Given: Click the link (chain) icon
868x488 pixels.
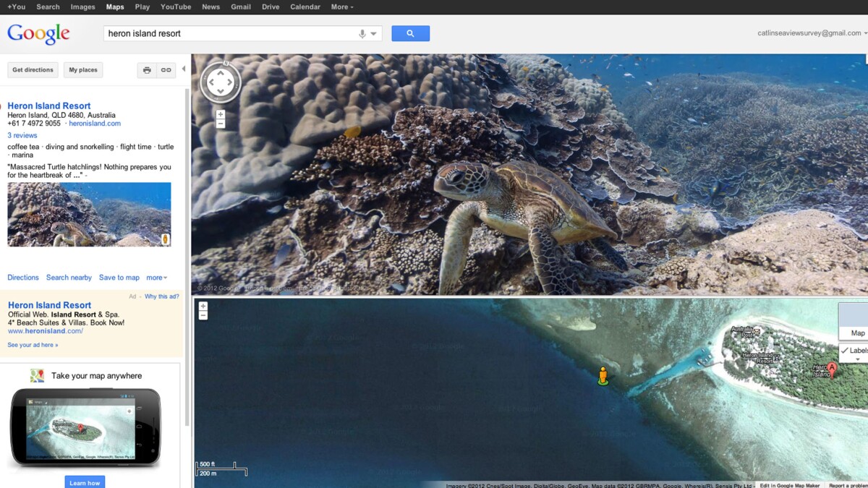Looking at the screenshot, I should (166, 70).
